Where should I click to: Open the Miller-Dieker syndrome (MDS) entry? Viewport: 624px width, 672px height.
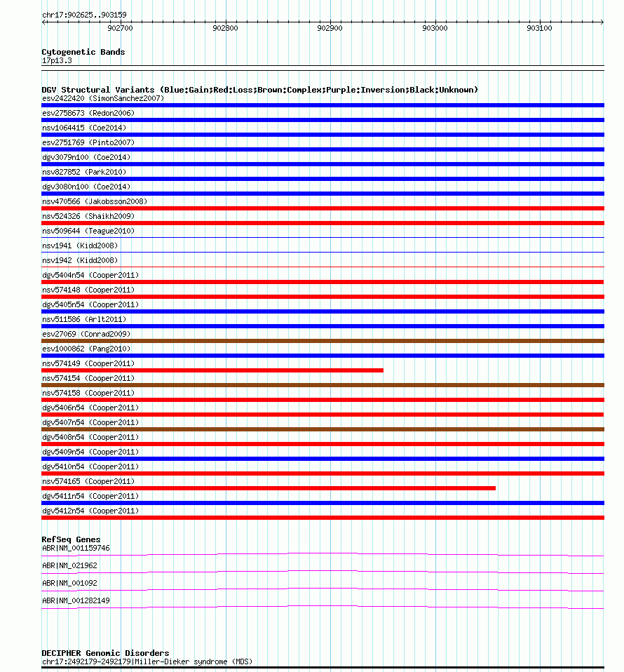147,661
